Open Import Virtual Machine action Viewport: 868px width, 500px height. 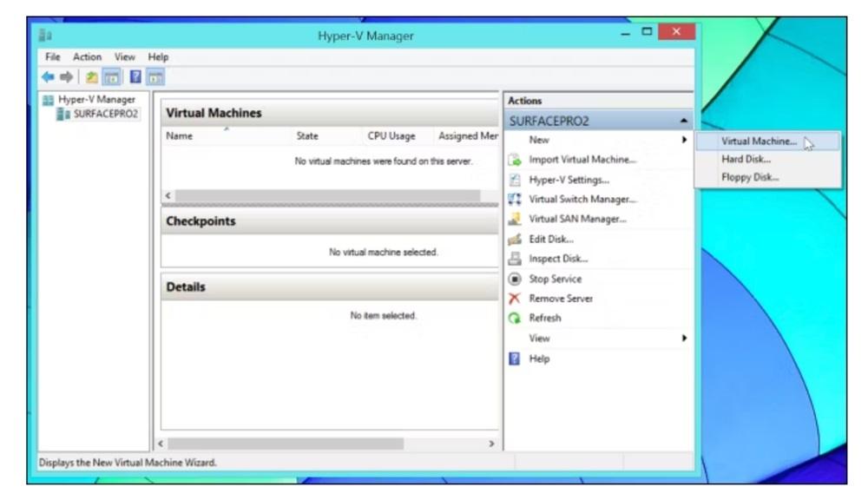click(x=582, y=160)
